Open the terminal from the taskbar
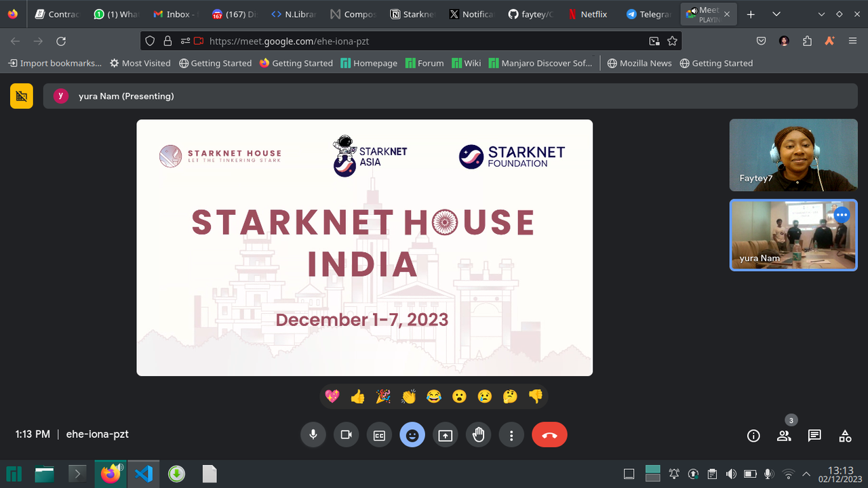 pyautogui.click(x=77, y=474)
